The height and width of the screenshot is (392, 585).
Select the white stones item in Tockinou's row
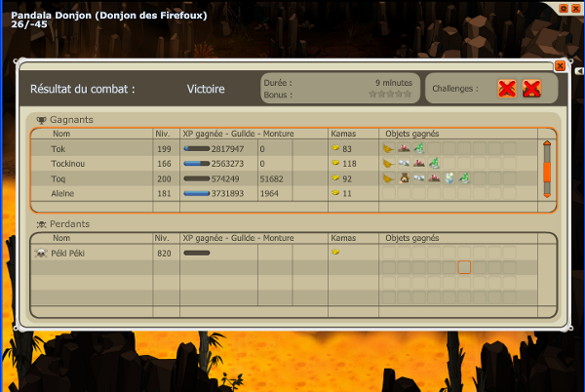[404, 164]
